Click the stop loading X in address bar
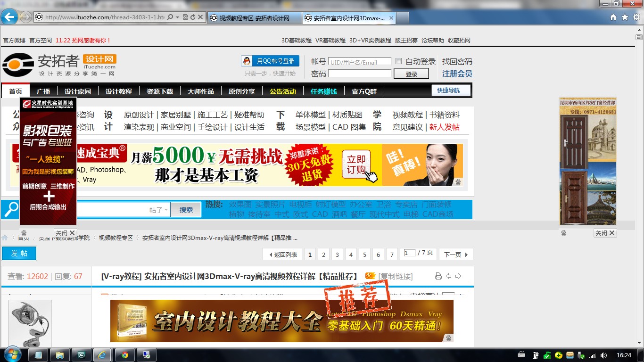Viewport: 644px width, 362px height. (200, 17)
